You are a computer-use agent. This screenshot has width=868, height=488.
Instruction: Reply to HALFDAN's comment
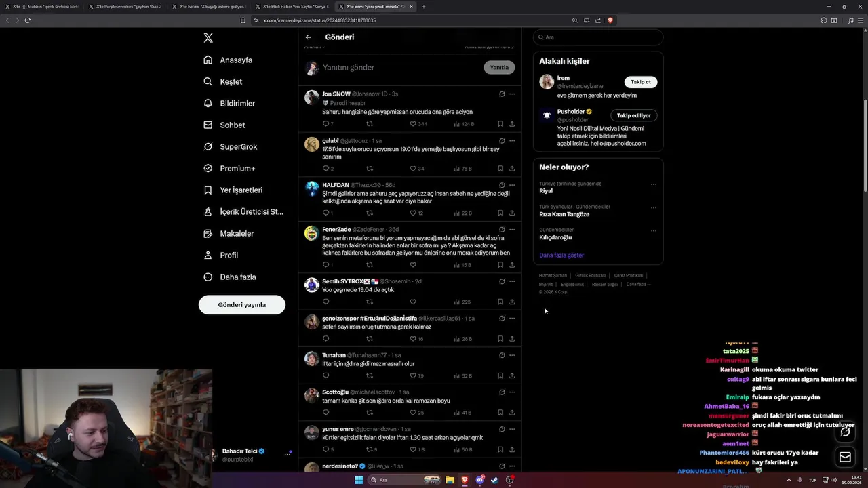[325, 213]
